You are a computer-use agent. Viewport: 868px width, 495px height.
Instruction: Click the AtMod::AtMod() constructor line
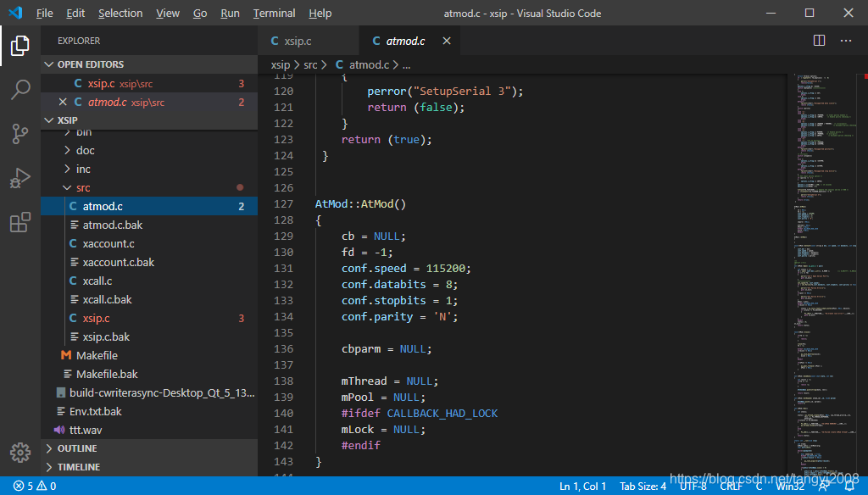coord(361,203)
